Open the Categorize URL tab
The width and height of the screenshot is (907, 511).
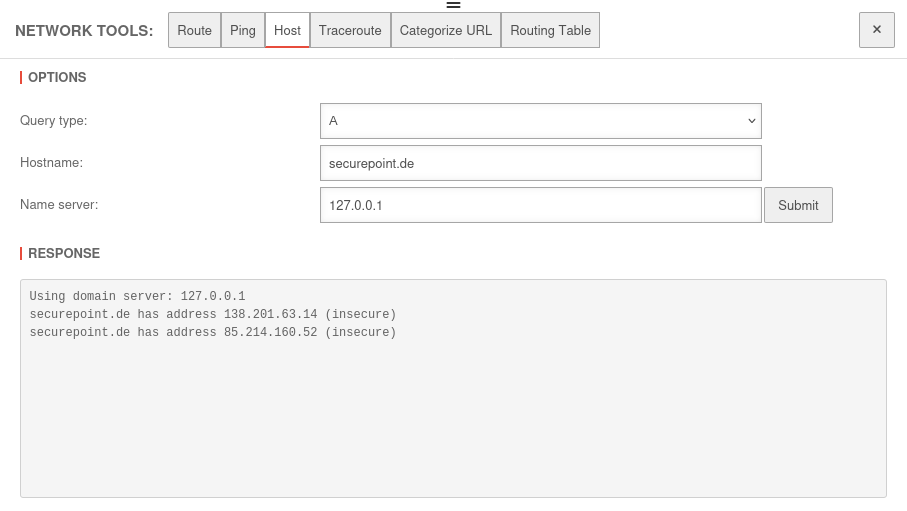pyautogui.click(x=446, y=30)
